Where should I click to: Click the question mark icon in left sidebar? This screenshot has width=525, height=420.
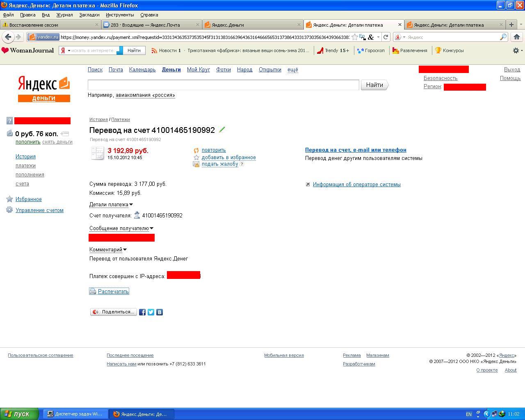pyautogui.click(x=9, y=121)
